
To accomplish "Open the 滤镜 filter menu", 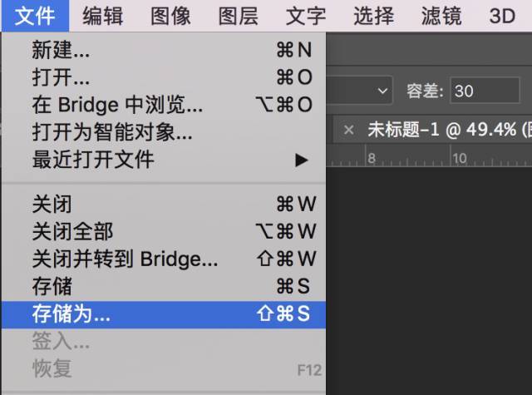I will point(441,15).
